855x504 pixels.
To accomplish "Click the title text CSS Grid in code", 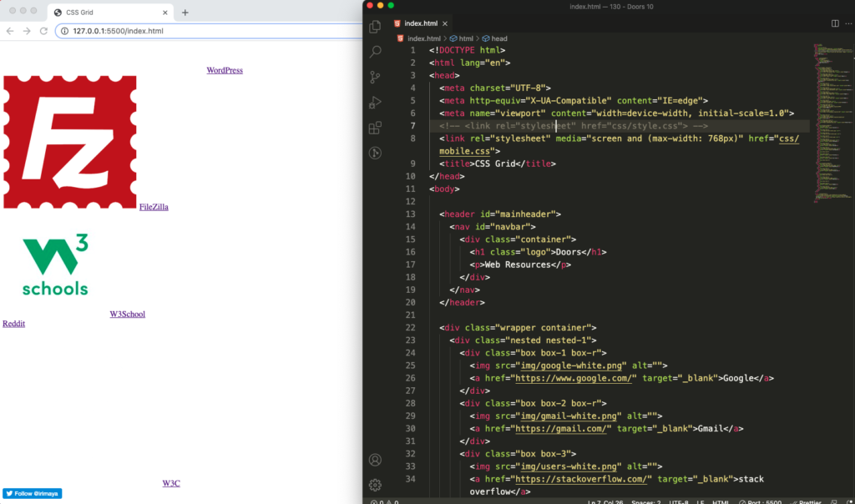I will pos(495,164).
